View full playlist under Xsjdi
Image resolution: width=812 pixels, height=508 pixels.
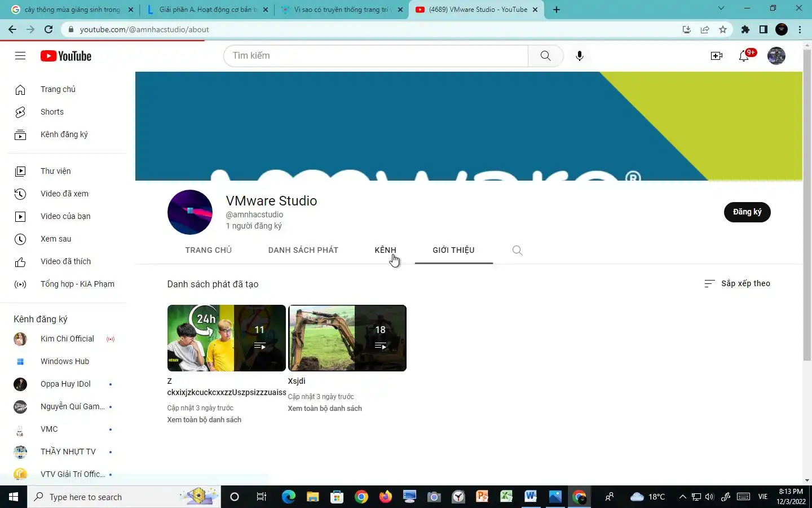pos(325,408)
